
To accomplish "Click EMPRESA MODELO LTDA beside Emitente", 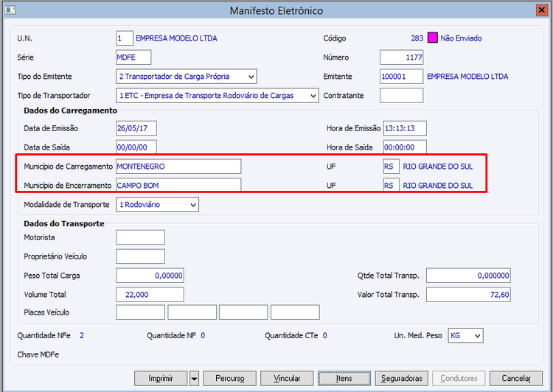I will 467,77.
